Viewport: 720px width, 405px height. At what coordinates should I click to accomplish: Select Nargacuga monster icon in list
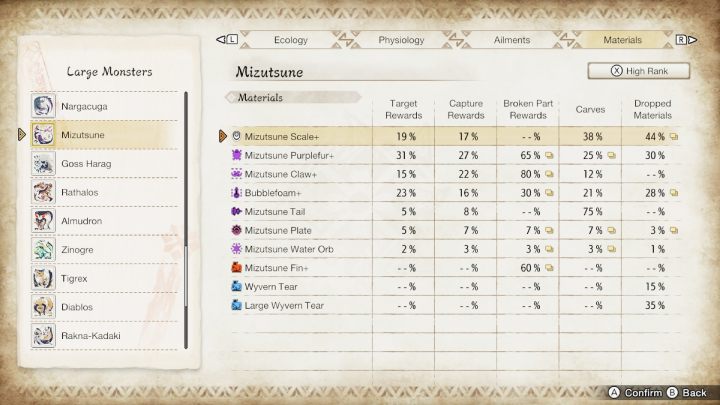[43, 106]
